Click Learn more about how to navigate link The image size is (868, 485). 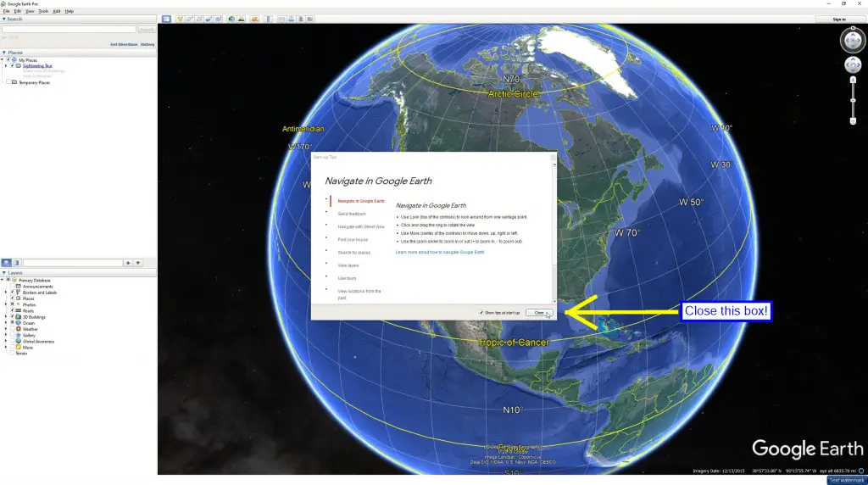[440, 252]
